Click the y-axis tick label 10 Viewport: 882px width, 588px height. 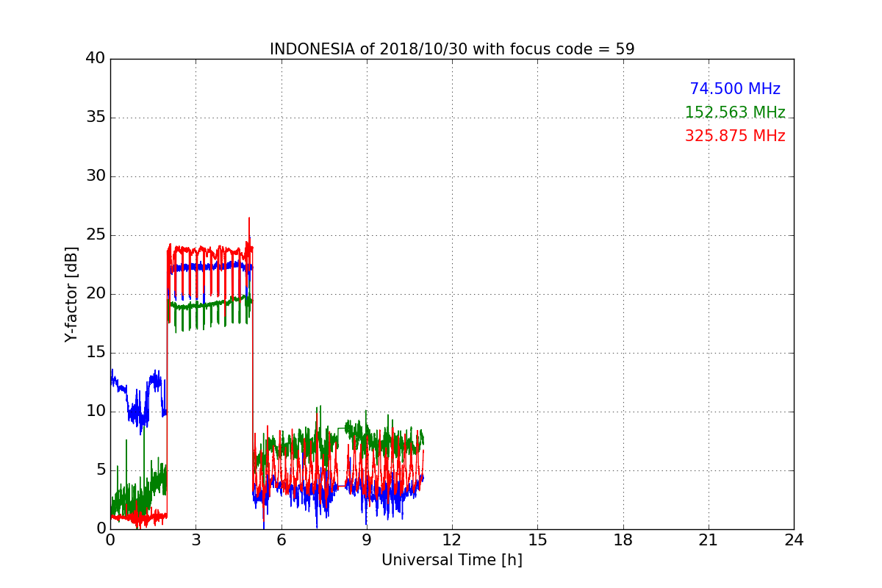click(x=96, y=412)
